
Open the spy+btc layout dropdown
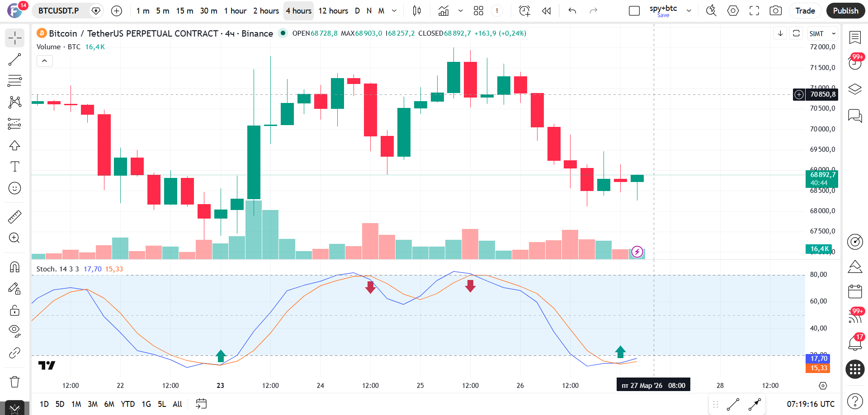[689, 11]
